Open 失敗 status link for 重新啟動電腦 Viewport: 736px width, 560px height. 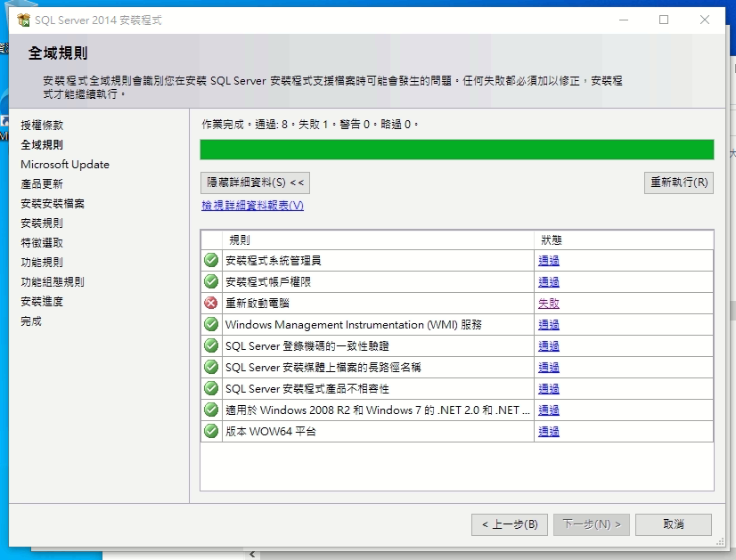pyautogui.click(x=548, y=304)
